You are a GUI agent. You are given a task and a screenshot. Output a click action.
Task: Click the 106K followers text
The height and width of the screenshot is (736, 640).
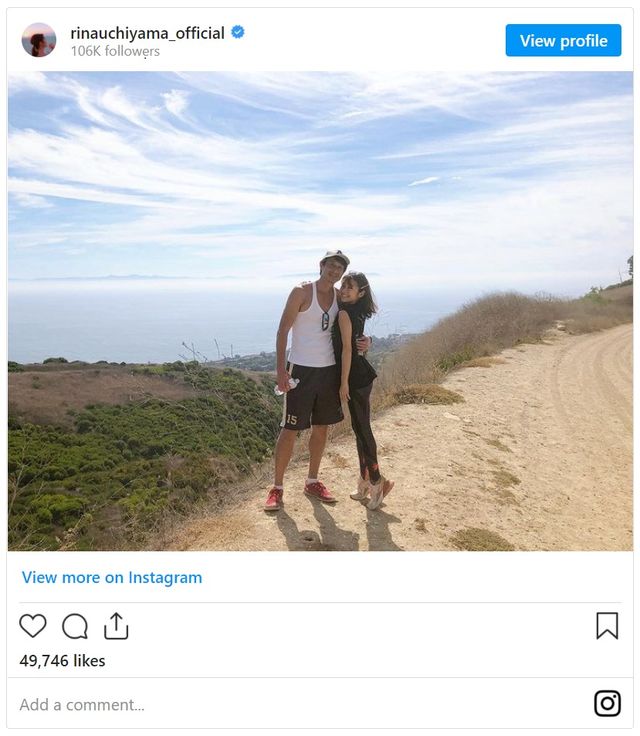[x=115, y=51]
